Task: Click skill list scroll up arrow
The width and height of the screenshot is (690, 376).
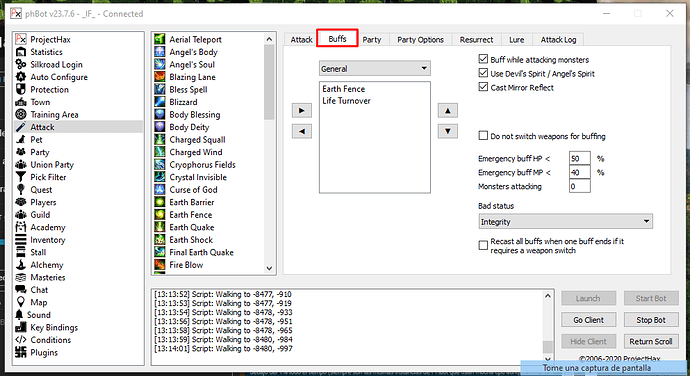Action: (x=269, y=39)
